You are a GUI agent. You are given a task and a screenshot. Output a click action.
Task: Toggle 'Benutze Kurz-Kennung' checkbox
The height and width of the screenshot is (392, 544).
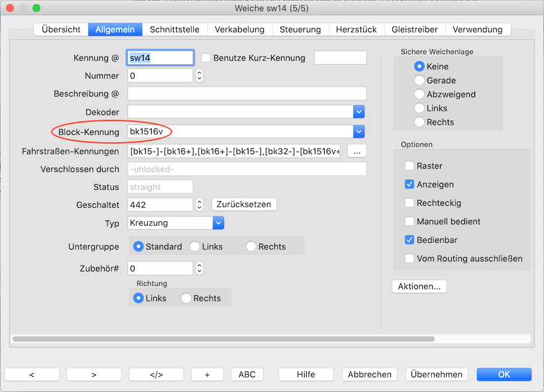click(x=206, y=58)
